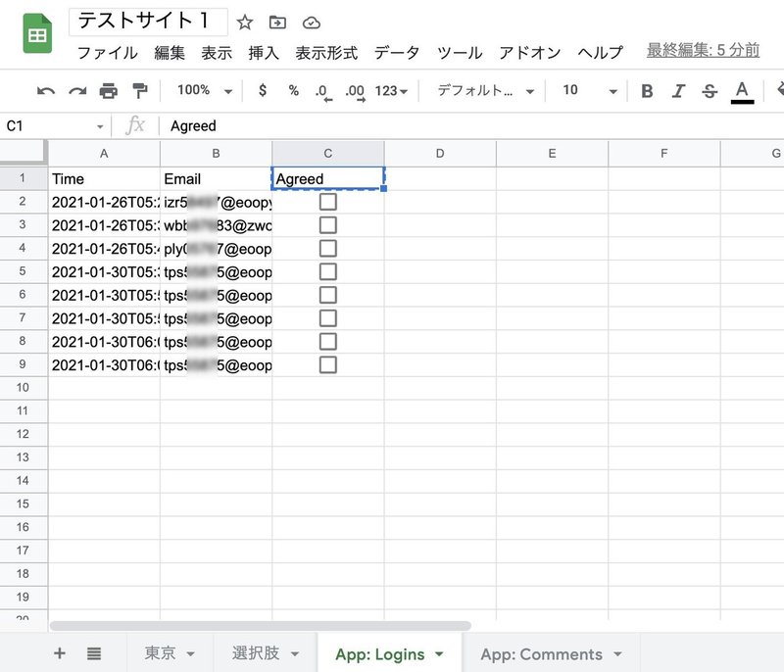This screenshot has height=672, width=784.
Task: Tick the Agreed checkbox in row 2
Action: pos(328,202)
